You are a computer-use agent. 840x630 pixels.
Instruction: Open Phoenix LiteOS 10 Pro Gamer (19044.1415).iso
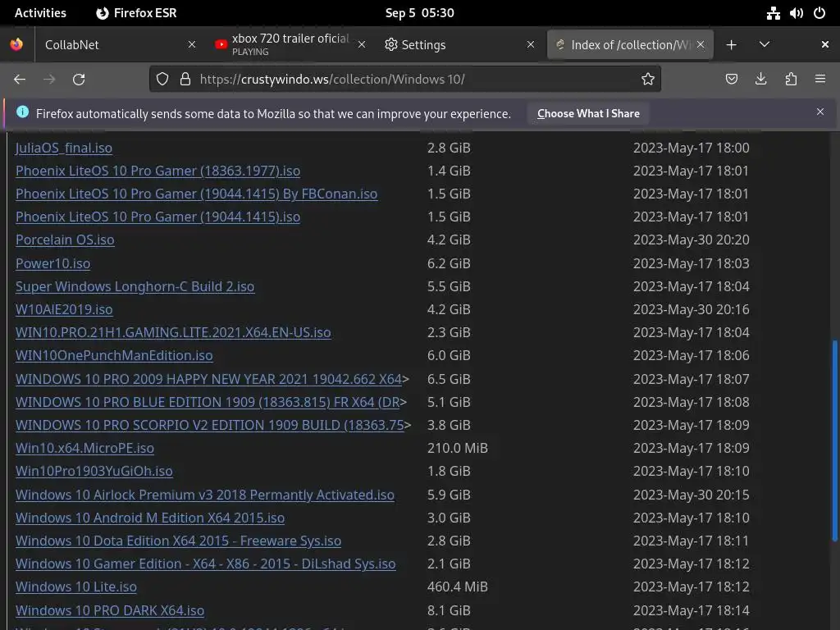(x=157, y=217)
